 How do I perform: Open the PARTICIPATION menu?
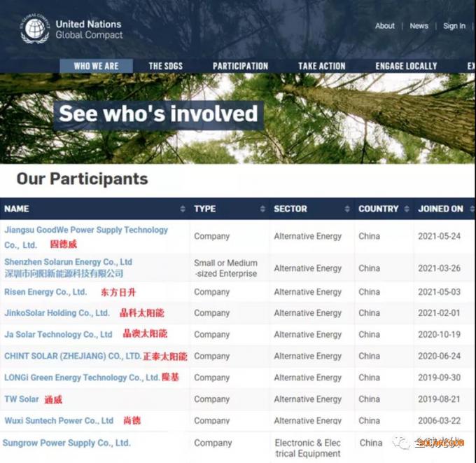(x=240, y=66)
